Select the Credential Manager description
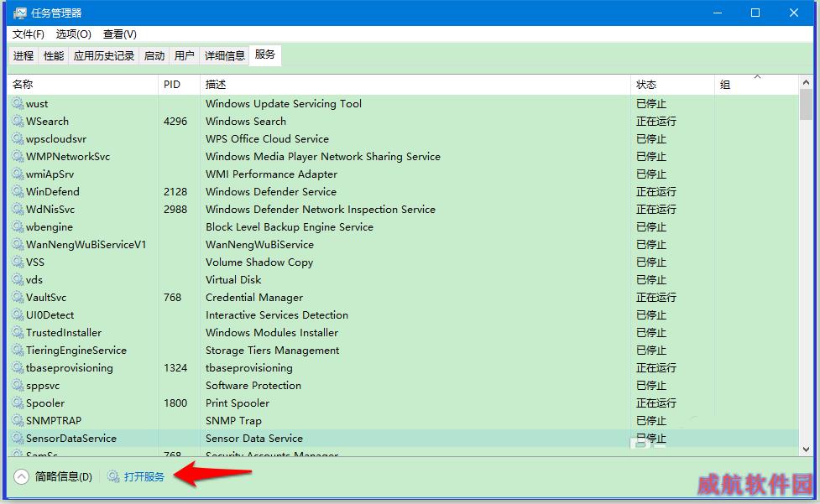 pyautogui.click(x=254, y=297)
